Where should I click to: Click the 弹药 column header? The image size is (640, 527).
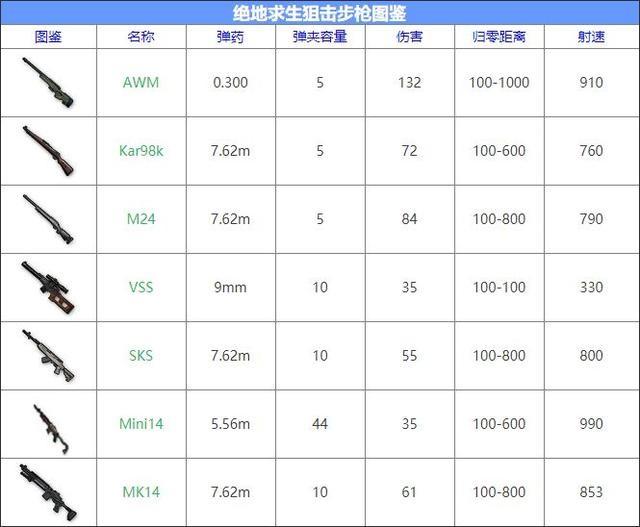230,37
